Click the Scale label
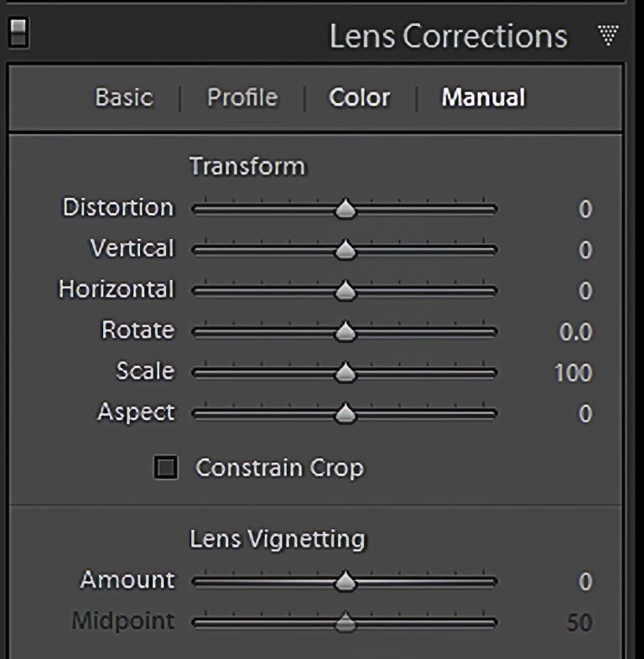The height and width of the screenshot is (659, 644). pyautogui.click(x=145, y=371)
